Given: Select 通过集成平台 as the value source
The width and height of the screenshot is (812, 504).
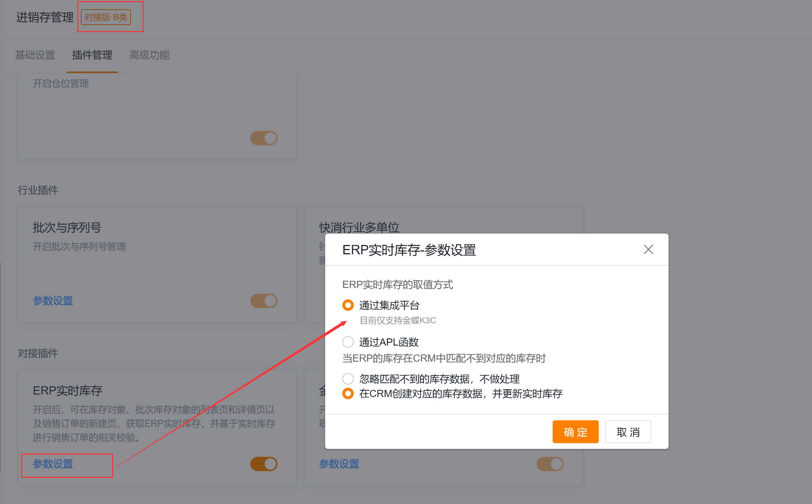Looking at the screenshot, I should pyautogui.click(x=347, y=305).
